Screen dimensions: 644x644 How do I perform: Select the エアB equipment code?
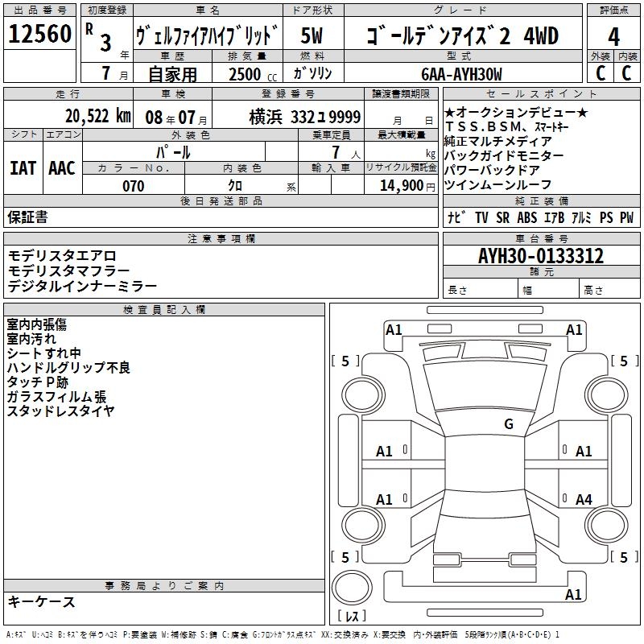pos(554,217)
